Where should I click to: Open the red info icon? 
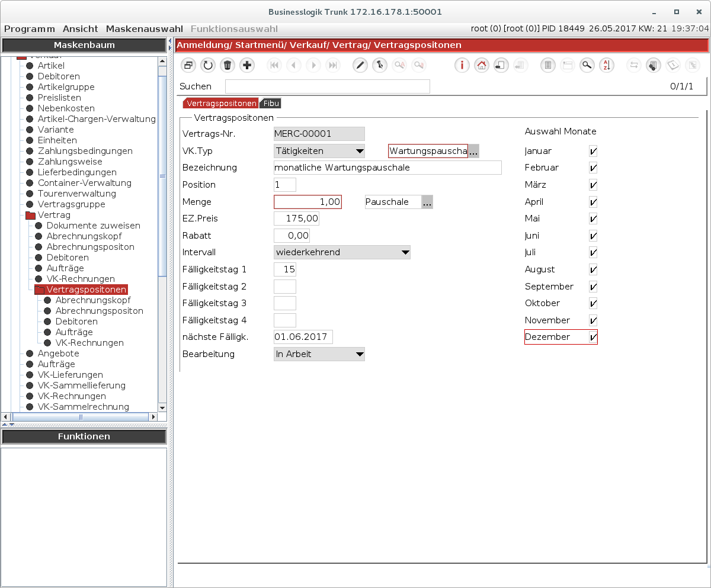[x=462, y=66]
